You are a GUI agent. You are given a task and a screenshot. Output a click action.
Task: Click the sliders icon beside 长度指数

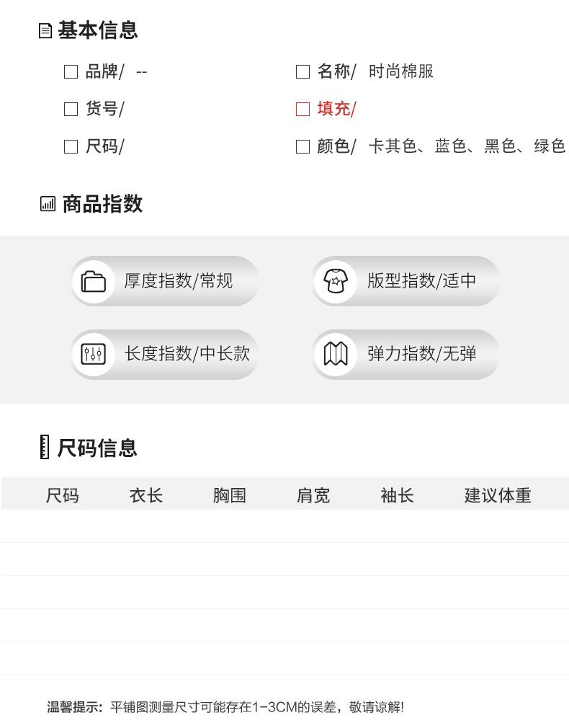pos(94,354)
